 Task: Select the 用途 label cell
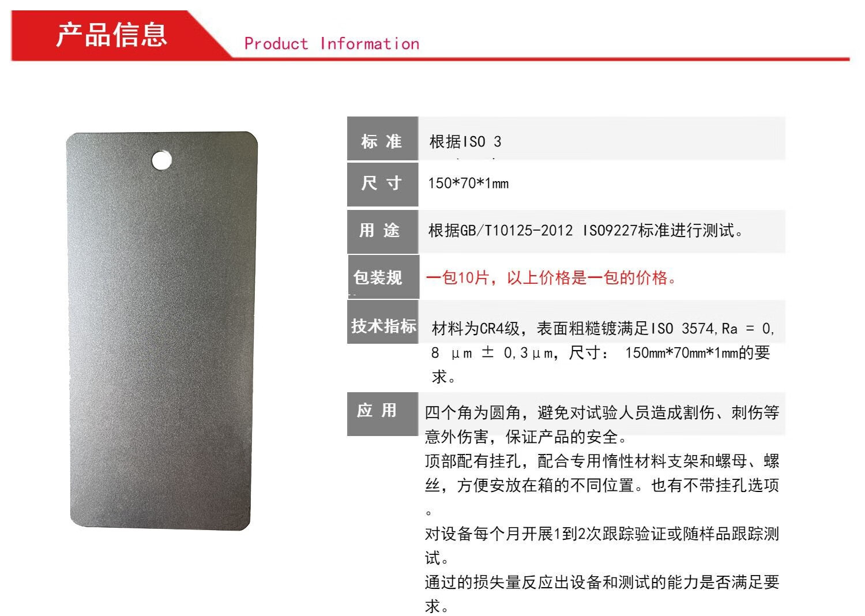click(x=382, y=231)
